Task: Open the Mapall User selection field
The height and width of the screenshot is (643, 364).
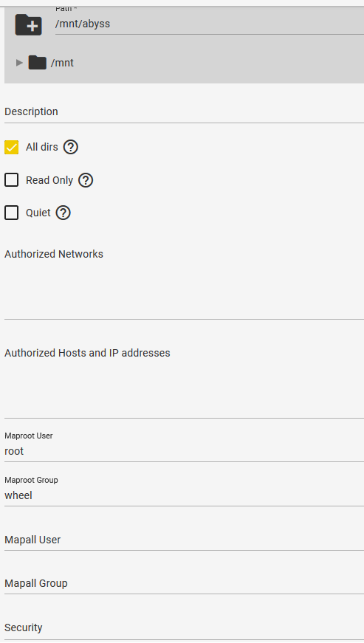Action: point(184,540)
